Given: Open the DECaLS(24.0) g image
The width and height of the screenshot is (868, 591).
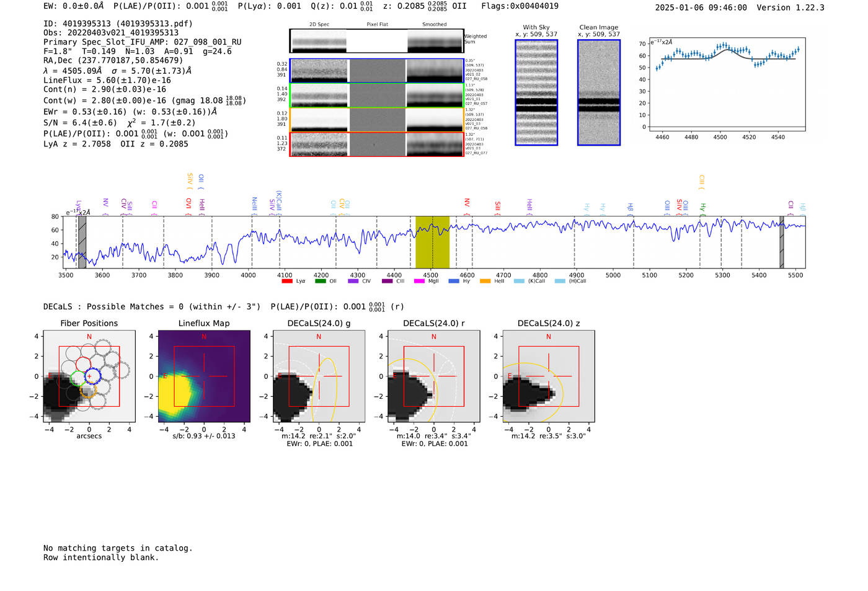Looking at the screenshot, I should [319, 376].
